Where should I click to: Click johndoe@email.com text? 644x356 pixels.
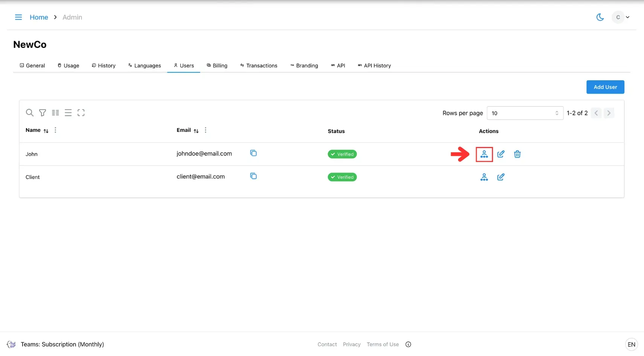coord(204,154)
